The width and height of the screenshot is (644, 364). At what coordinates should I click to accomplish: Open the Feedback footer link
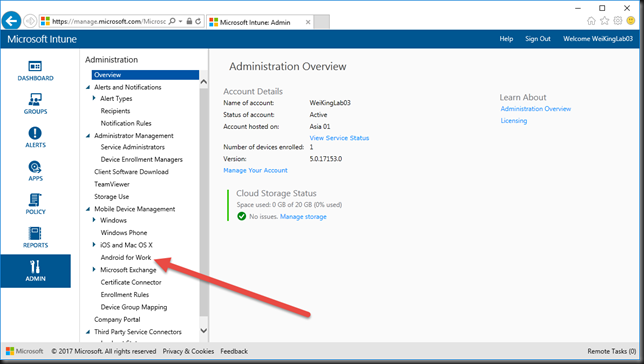point(234,351)
